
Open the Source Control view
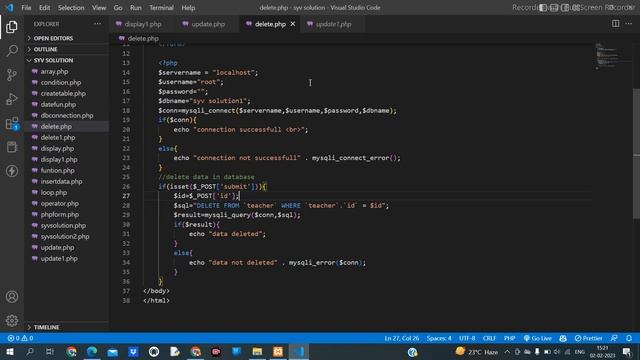coord(12,75)
